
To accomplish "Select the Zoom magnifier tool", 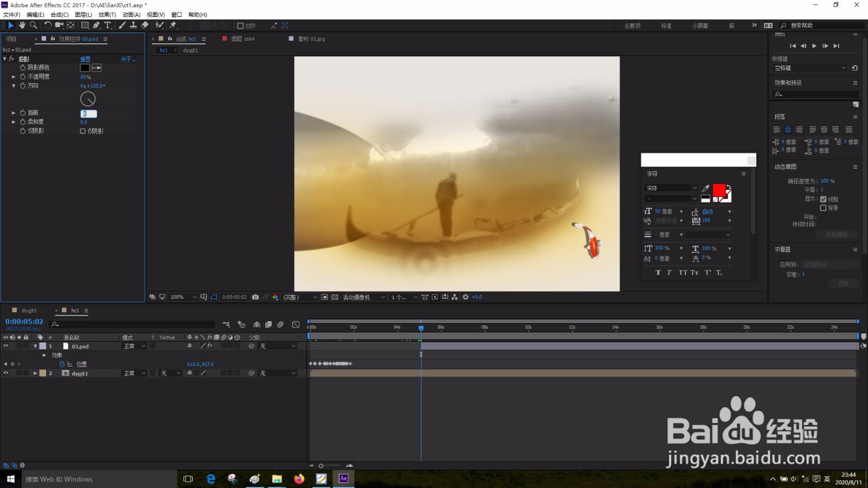I will click(x=33, y=25).
